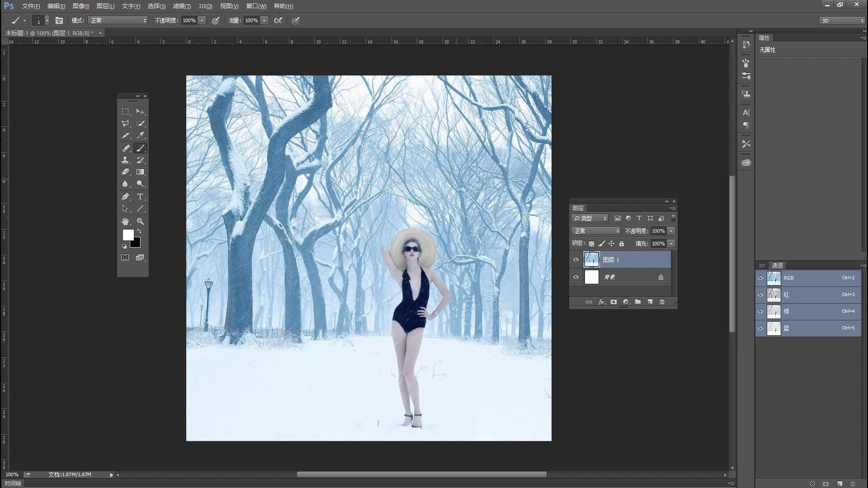Select the Pen tool
The height and width of the screenshot is (488, 868).
tap(125, 196)
